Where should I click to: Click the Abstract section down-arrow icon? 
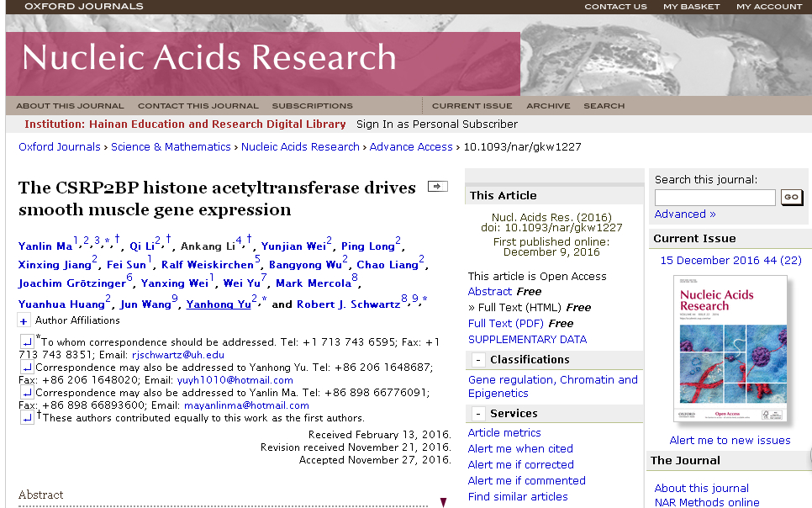(x=443, y=502)
